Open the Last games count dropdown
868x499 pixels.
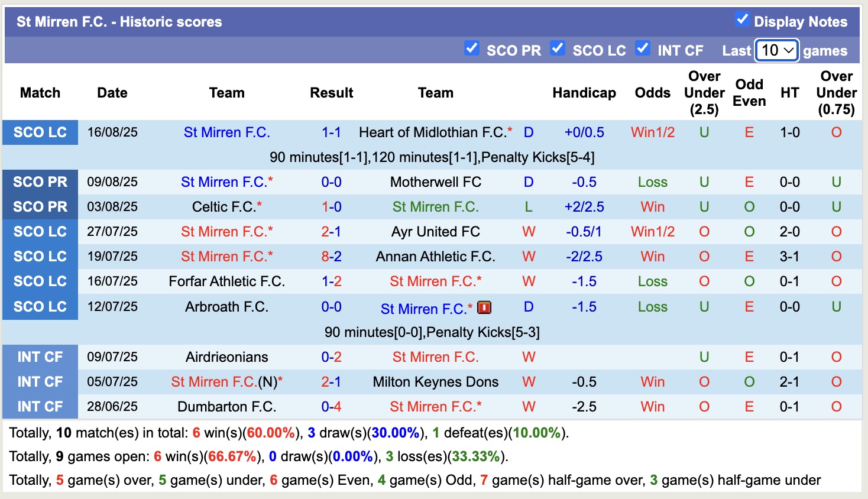tap(776, 51)
